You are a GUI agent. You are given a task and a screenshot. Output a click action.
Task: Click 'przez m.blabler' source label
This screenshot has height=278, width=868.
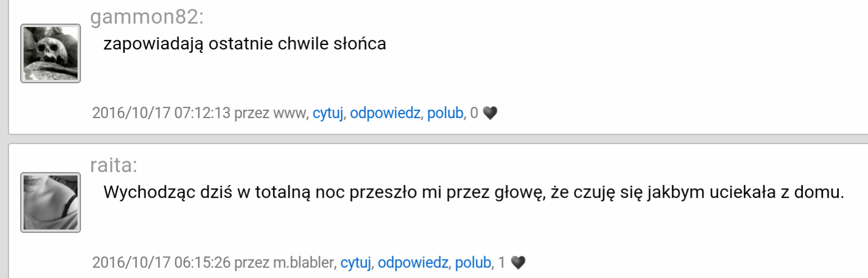click(x=286, y=262)
